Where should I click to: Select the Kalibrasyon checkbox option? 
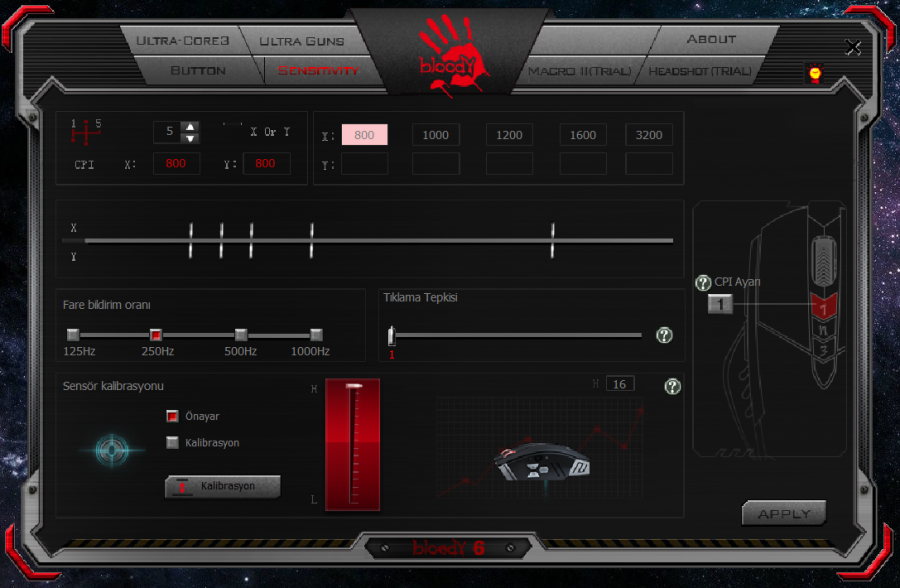(x=172, y=443)
